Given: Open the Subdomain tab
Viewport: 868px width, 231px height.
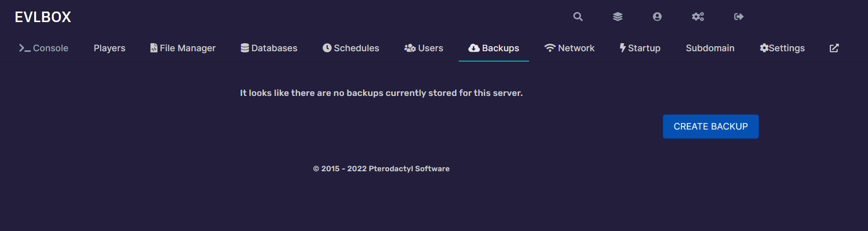Looking at the screenshot, I should 710,48.
